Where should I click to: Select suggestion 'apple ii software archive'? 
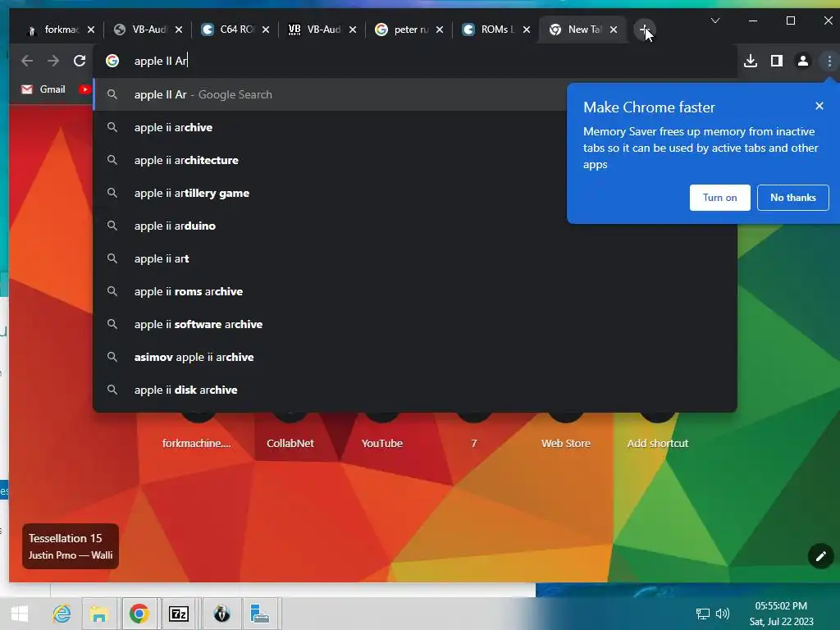click(415, 324)
